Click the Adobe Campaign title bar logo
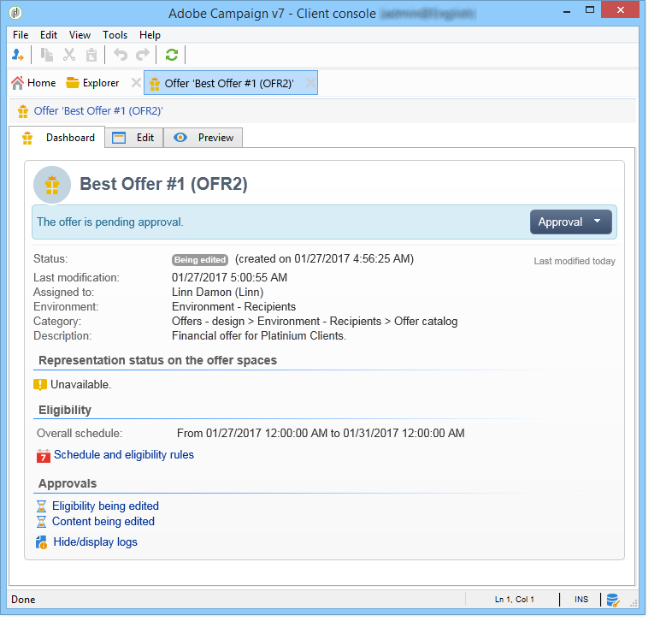Viewport: 672px width, 639px height. 15,13
